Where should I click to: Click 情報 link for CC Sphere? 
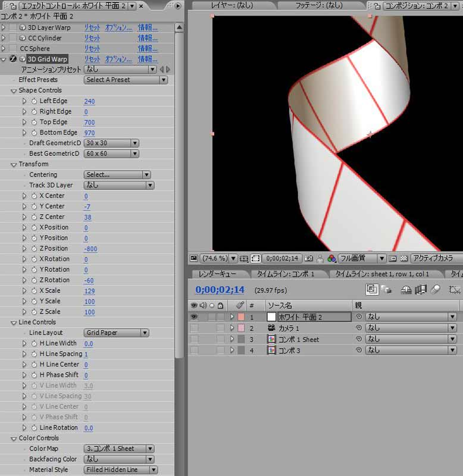[x=148, y=48]
